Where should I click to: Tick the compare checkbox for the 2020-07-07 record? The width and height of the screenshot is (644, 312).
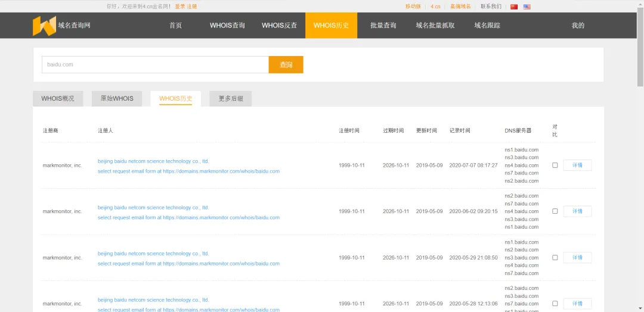click(555, 165)
